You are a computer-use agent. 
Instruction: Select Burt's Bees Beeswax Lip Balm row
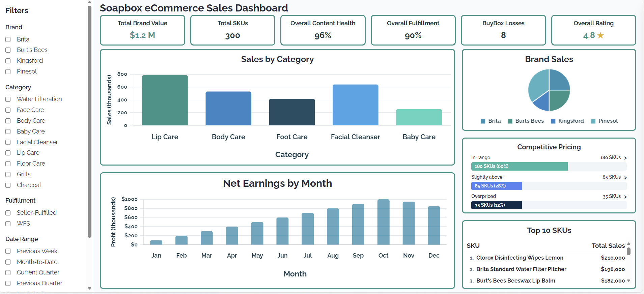[546, 281]
